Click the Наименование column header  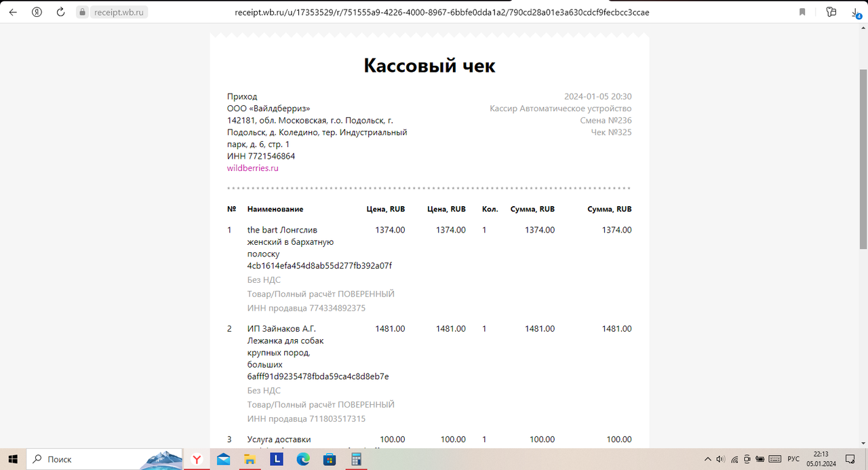(275, 209)
